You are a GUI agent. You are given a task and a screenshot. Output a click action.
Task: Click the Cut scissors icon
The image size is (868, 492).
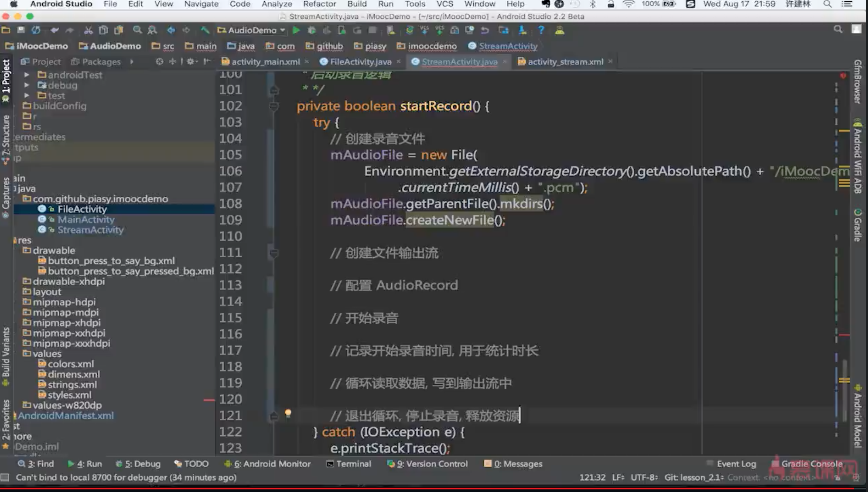pyautogui.click(x=88, y=30)
